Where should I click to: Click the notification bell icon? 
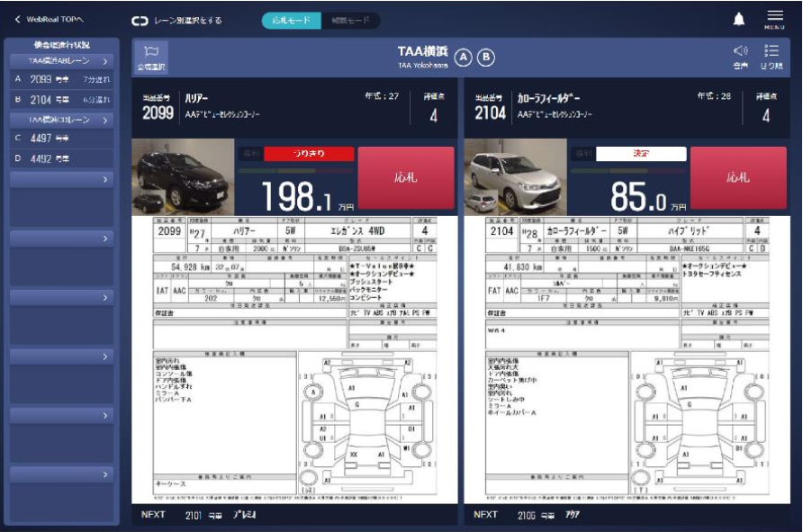click(739, 19)
